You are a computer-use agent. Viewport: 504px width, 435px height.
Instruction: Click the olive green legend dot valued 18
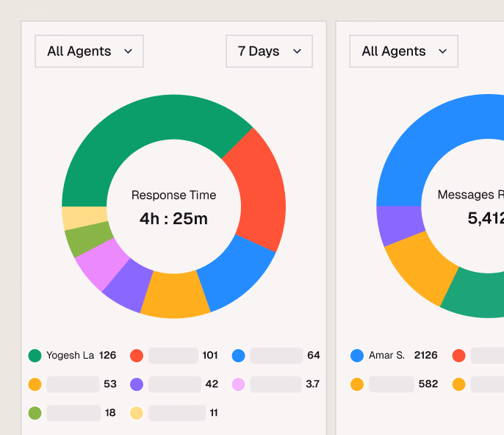tap(35, 413)
